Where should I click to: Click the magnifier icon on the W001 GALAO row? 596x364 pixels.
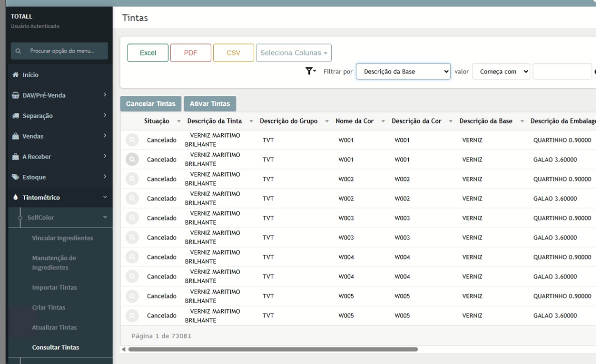coord(132,159)
